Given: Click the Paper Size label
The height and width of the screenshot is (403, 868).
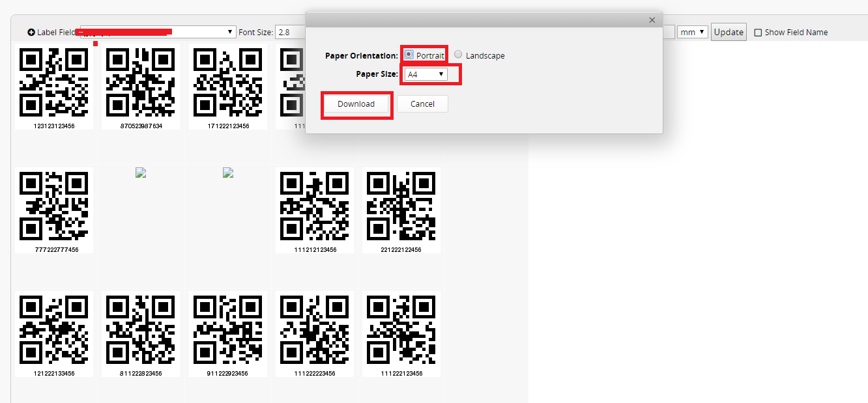Looking at the screenshot, I should pyautogui.click(x=377, y=74).
